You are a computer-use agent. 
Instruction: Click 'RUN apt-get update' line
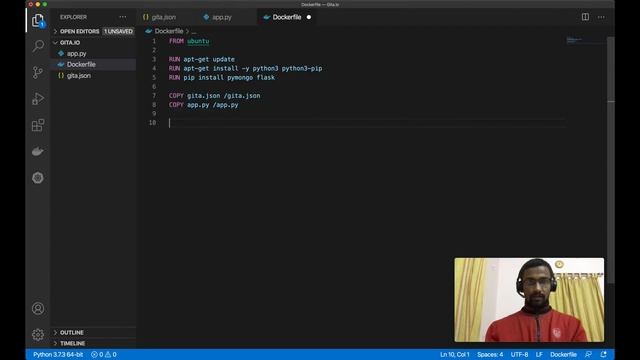pyautogui.click(x=202, y=59)
